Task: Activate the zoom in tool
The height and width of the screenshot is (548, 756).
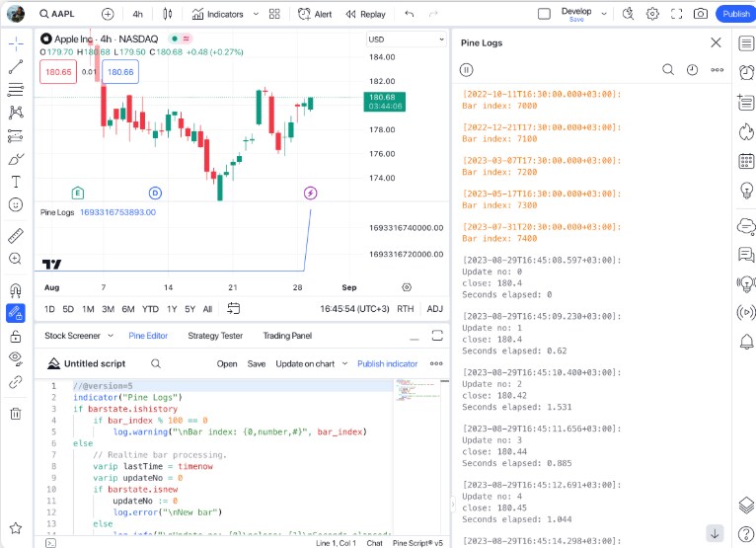Action: coord(16,259)
